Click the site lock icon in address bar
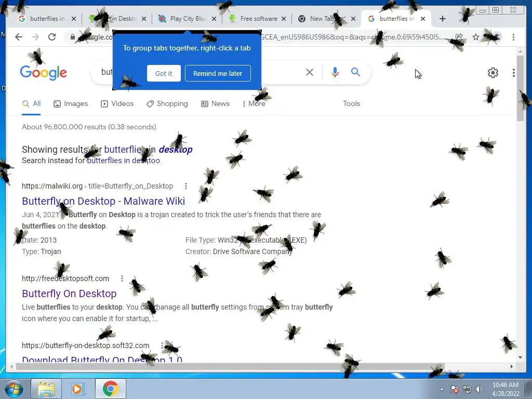 pos(73,37)
